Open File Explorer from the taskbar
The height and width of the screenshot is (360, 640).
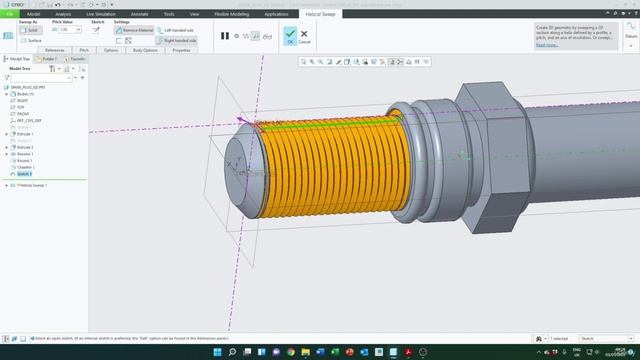pyautogui.click(x=305, y=352)
